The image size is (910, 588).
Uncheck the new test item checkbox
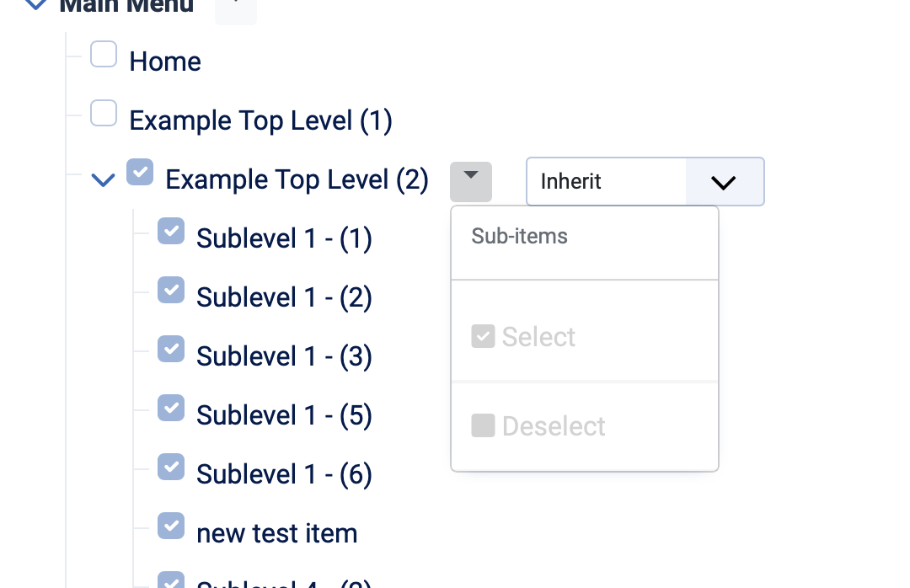(171, 526)
